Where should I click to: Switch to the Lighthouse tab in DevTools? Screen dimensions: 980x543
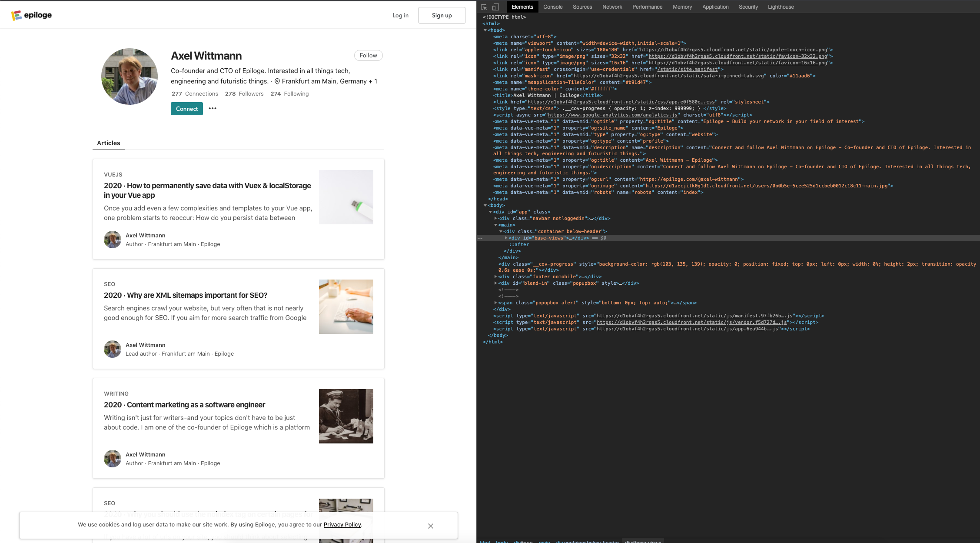(x=781, y=7)
